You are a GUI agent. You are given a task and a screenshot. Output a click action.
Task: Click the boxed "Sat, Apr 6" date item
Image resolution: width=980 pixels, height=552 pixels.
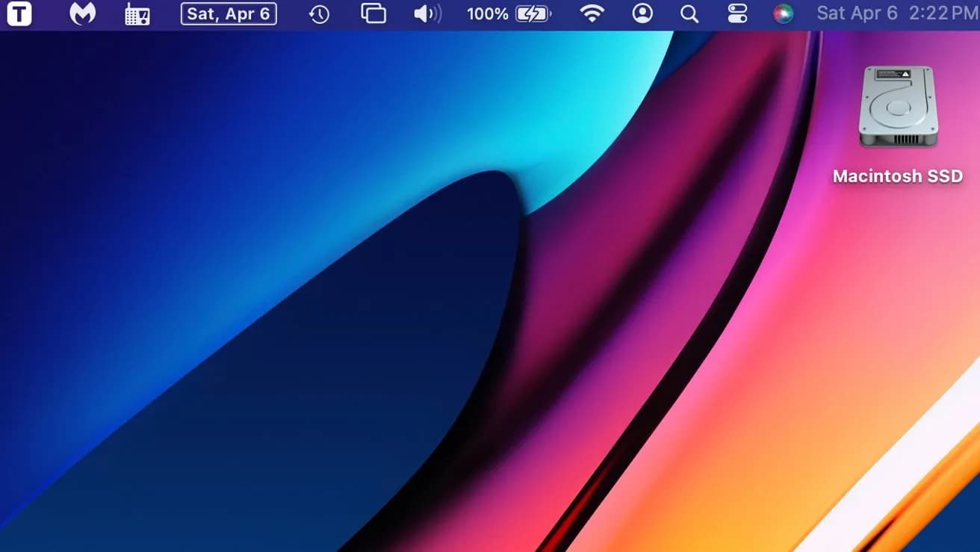coord(229,14)
